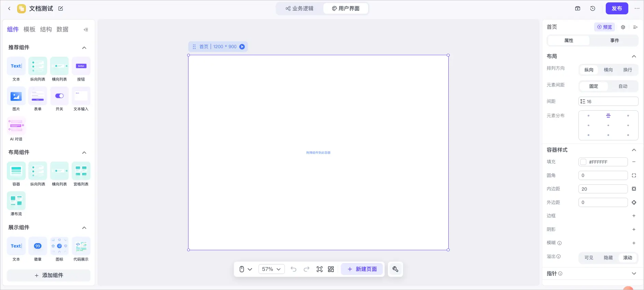Open the version history clock icon
The image size is (644, 290).
point(593,9)
